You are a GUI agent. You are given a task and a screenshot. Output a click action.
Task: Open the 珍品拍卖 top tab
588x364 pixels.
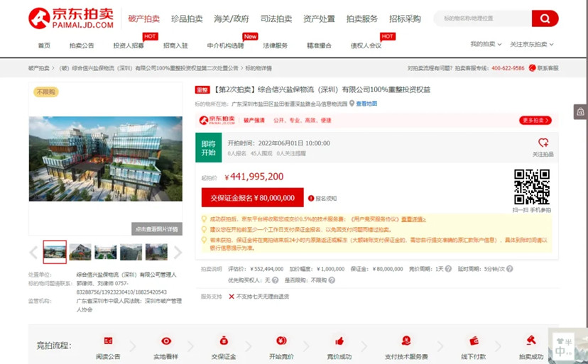[187, 18]
